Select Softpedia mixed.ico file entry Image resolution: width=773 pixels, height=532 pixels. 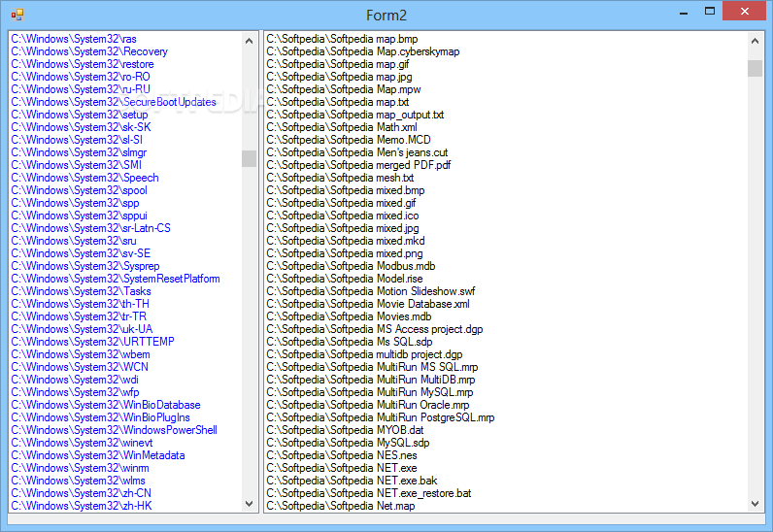click(x=343, y=216)
